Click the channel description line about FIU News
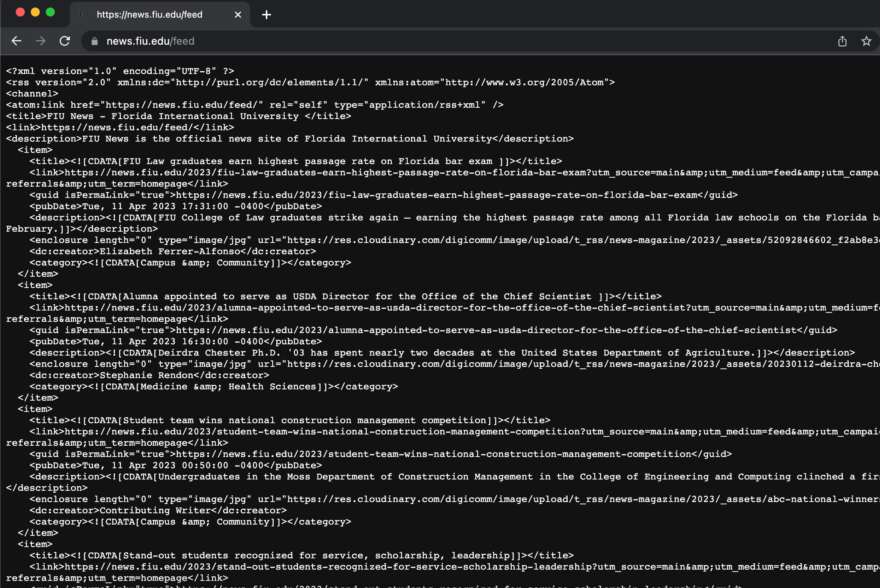 (x=290, y=139)
